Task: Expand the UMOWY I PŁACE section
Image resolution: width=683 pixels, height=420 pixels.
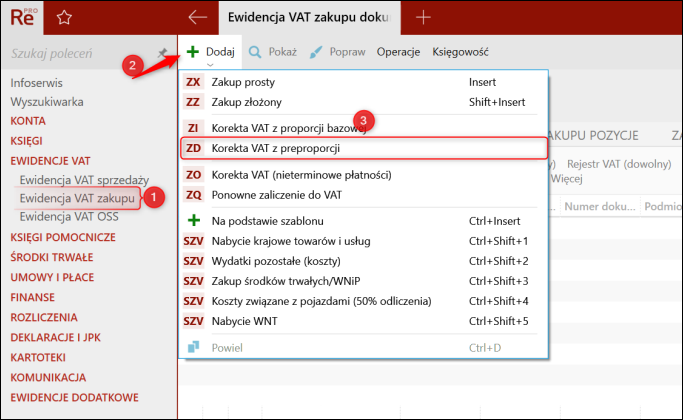Action: pos(52,278)
